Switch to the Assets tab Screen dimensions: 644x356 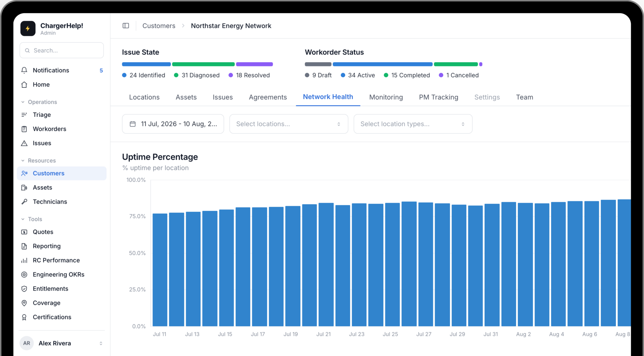pos(186,97)
